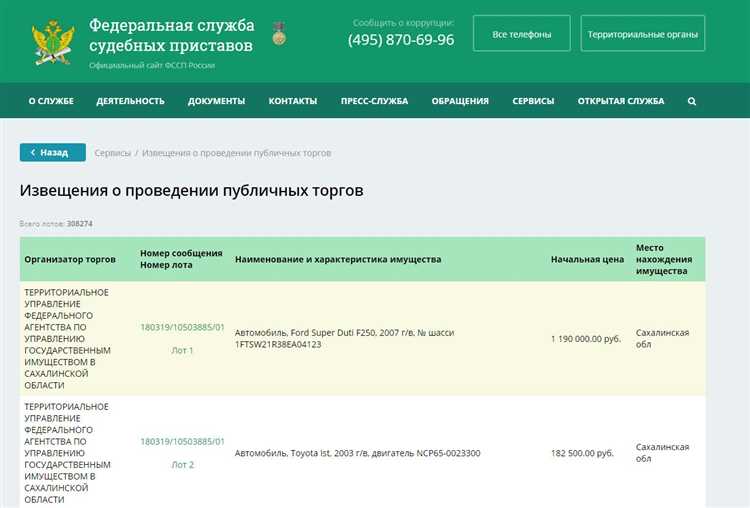This screenshot has width=750, height=508.
Task: Open the Все телефоны button
Action: click(x=522, y=33)
